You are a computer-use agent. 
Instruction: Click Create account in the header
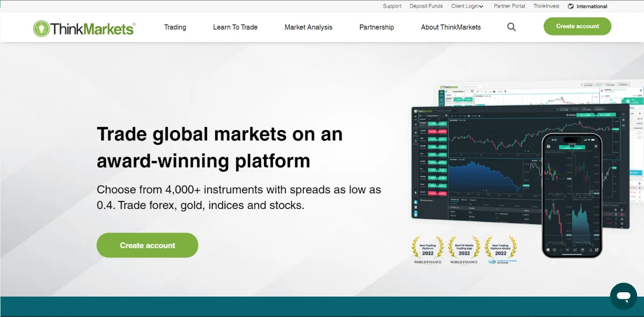pos(577,26)
